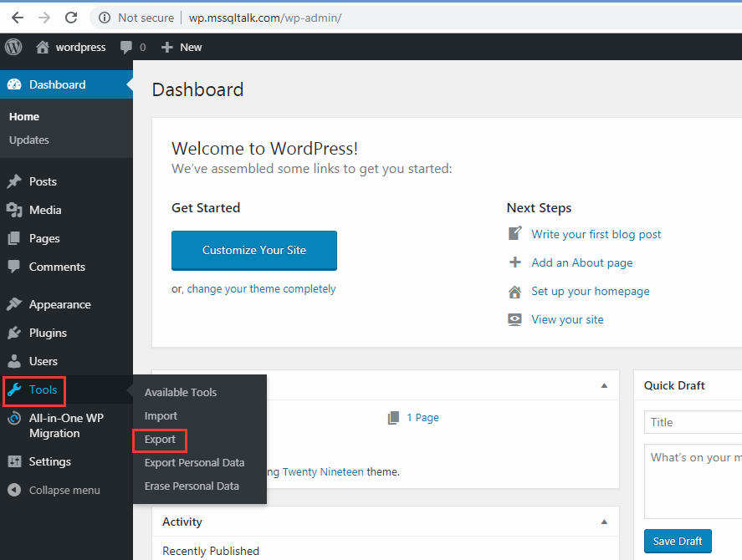This screenshot has height=560, width=742.
Task: Open Set up your homepage link
Action: tap(591, 292)
